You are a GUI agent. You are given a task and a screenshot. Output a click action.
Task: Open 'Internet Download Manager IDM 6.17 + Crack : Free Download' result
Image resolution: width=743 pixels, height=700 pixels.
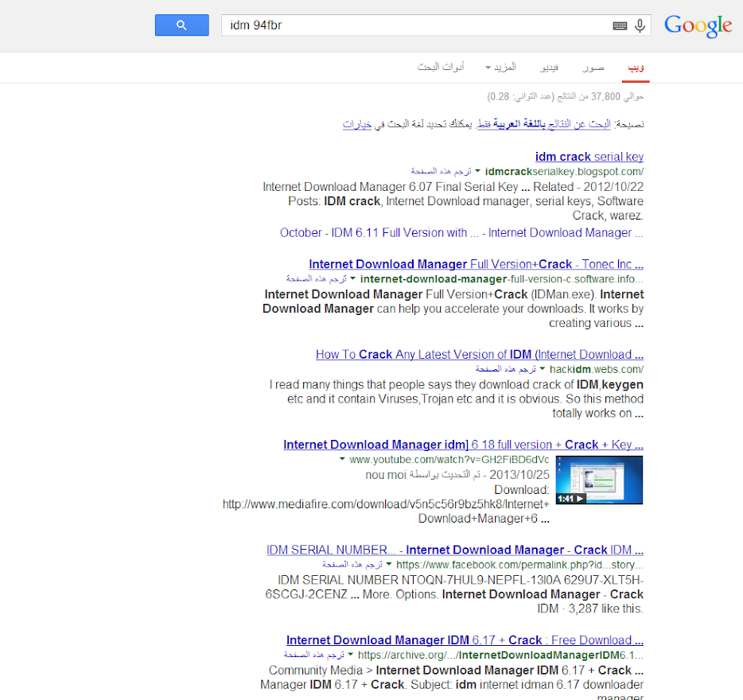coord(465,640)
